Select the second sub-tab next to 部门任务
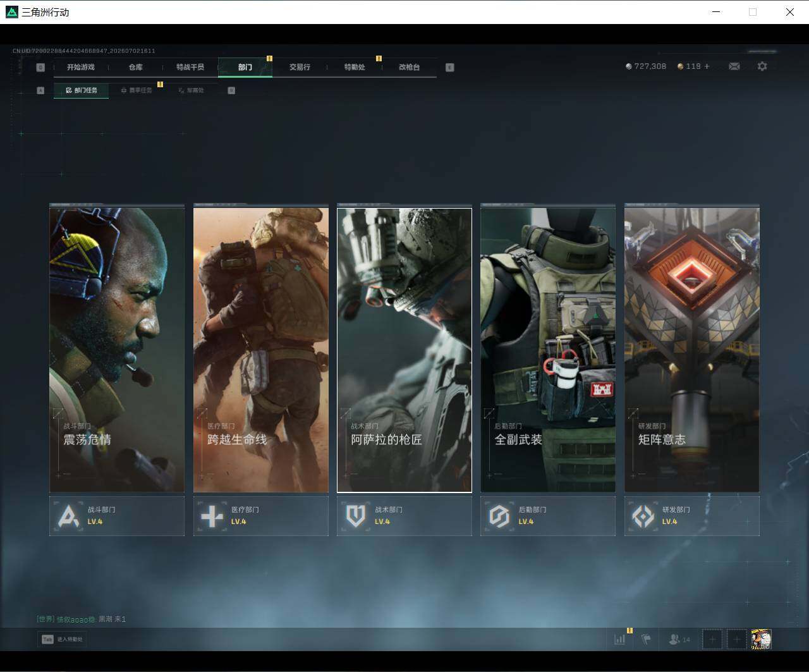This screenshot has width=809, height=672. coord(136,90)
